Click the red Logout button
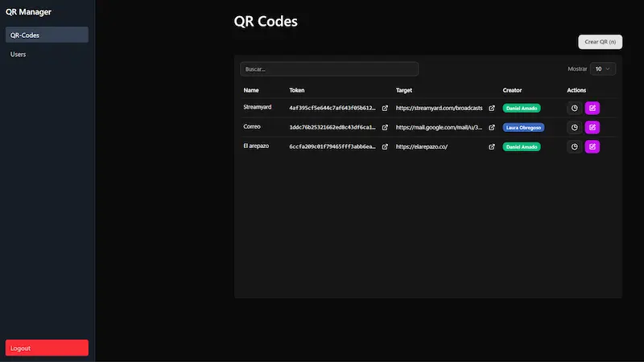The width and height of the screenshot is (644, 362). pyautogui.click(x=47, y=348)
